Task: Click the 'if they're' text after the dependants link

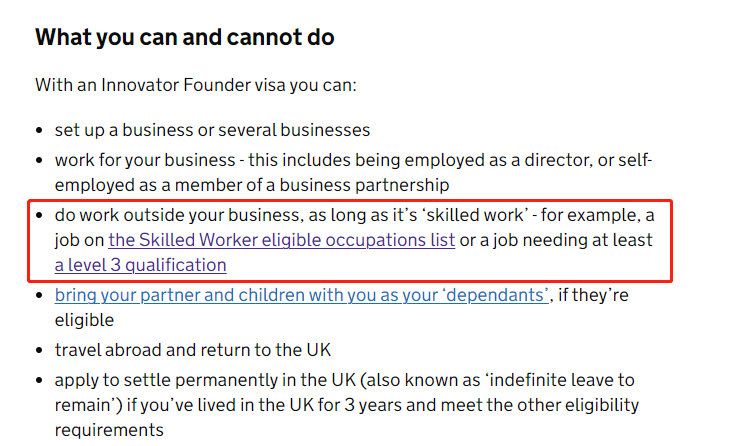Action: [593, 295]
